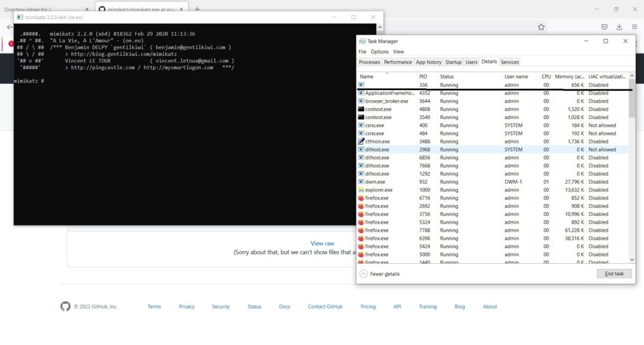Select the explorer.exe process icon
This screenshot has width=644, height=345.
361,190
